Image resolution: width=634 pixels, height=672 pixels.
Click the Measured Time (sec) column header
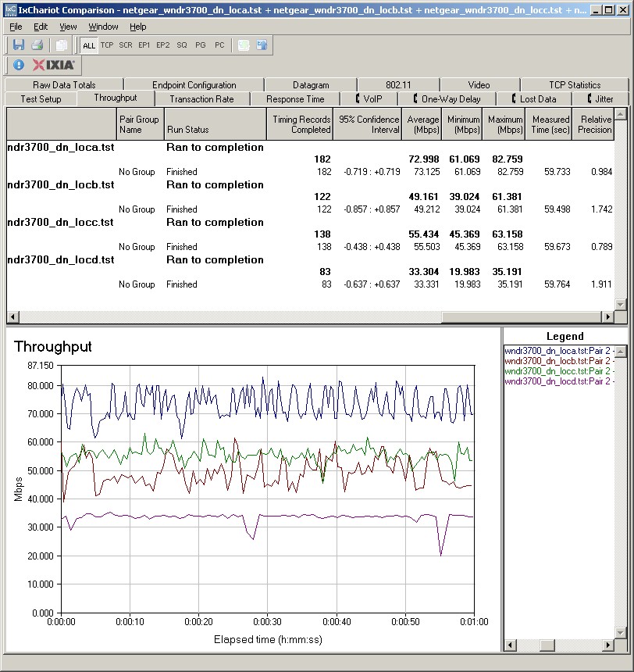click(549, 124)
